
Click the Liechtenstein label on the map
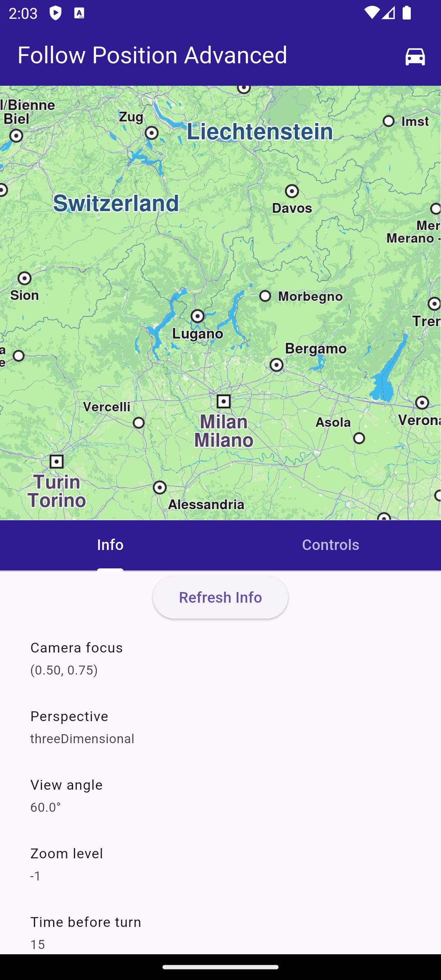[x=260, y=132]
